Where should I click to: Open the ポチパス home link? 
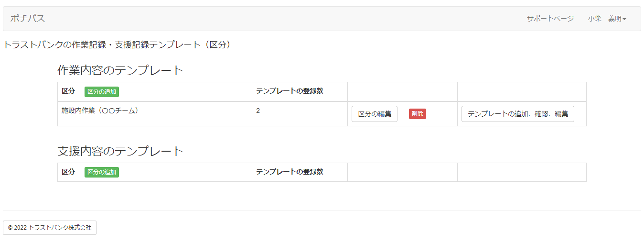point(28,19)
